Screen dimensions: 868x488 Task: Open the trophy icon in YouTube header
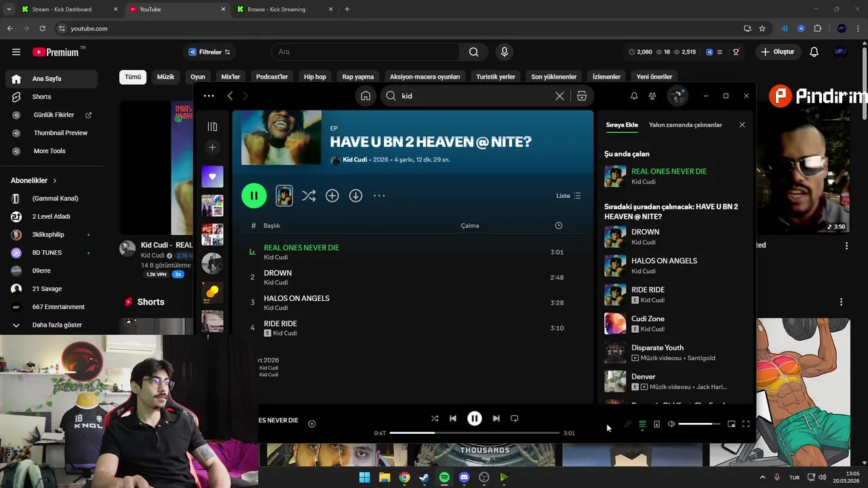point(736,52)
